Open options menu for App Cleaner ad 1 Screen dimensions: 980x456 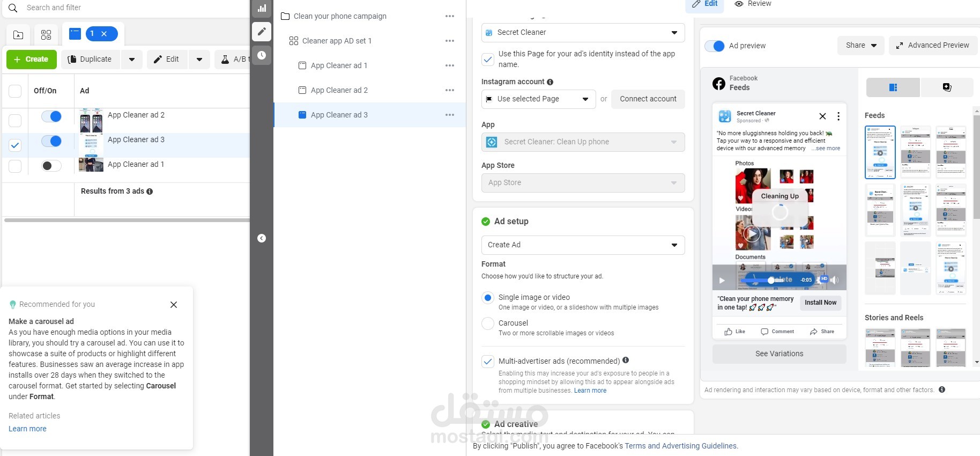coord(450,65)
